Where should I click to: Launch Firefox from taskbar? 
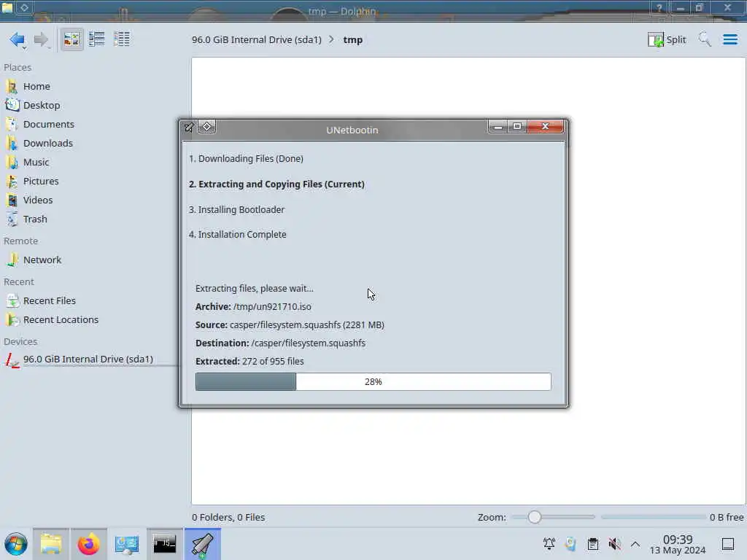[x=88, y=544]
